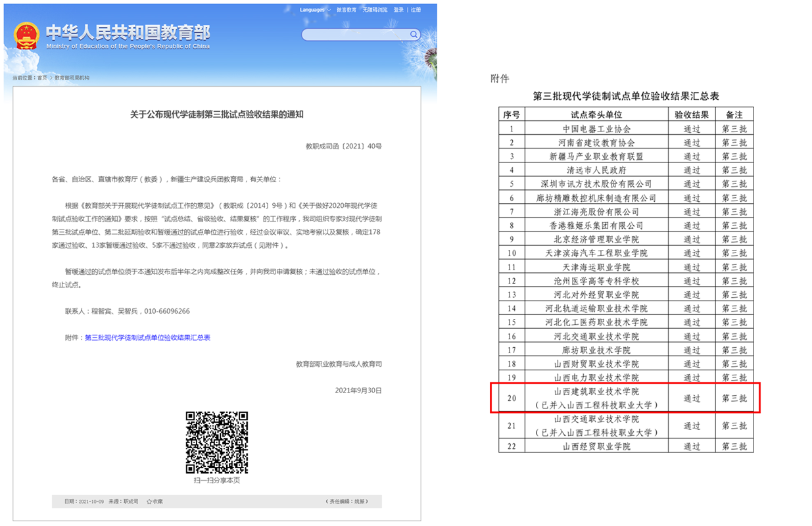The image size is (812, 526).
Task: Click the 注册 register link
Action: tap(416, 10)
